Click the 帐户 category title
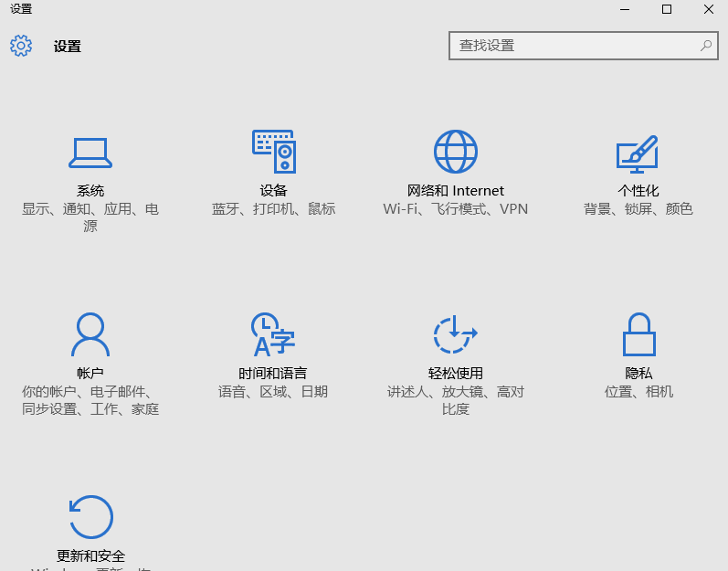 click(90, 374)
